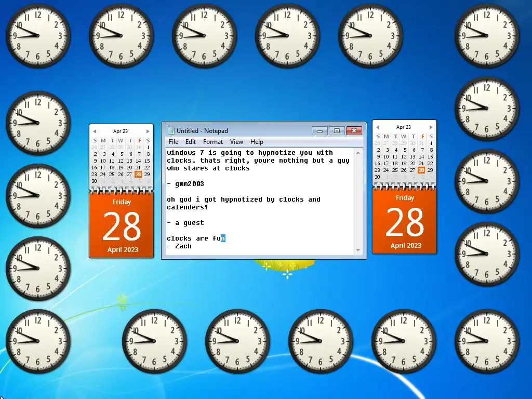Click the large Friday 28 page on the left calendar
The height and width of the screenshot is (399, 532).
click(x=122, y=225)
